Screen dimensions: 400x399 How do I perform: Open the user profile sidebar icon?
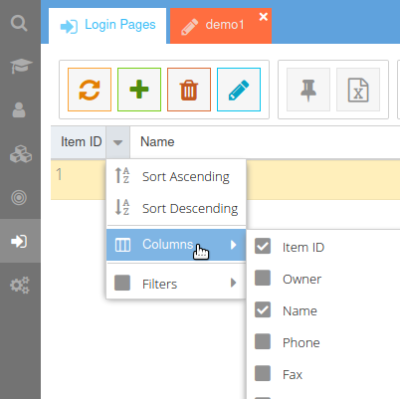point(19,110)
